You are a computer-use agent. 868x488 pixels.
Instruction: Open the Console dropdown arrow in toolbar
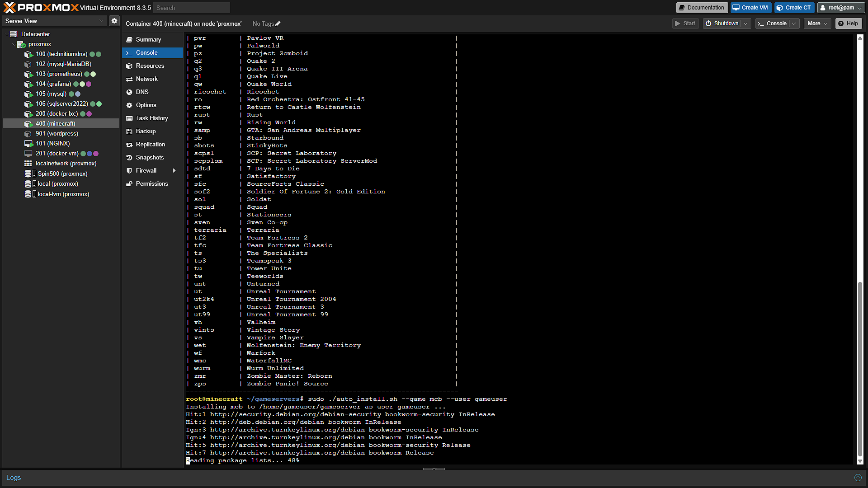[794, 23]
